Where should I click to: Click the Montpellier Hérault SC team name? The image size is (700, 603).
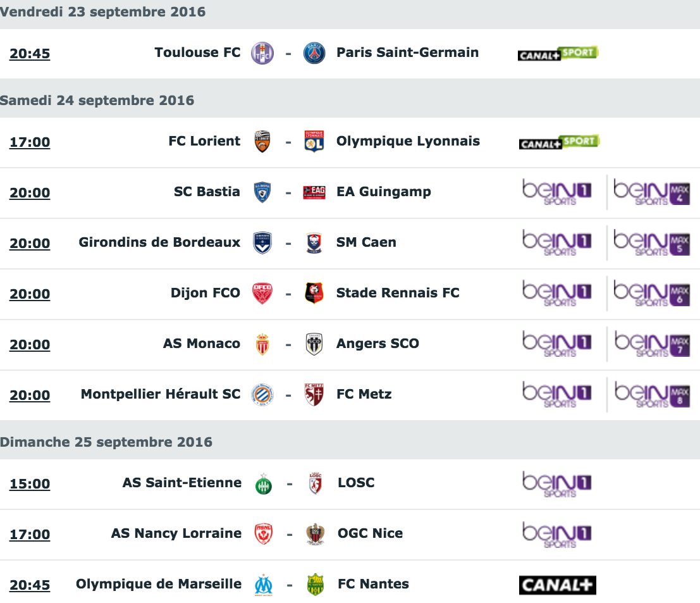[161, 394]
